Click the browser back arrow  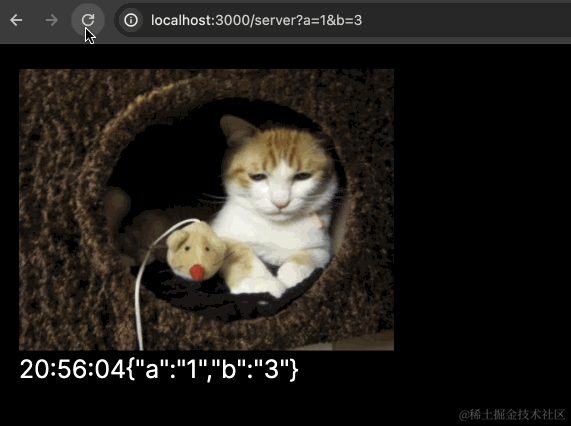coord(16,20)
